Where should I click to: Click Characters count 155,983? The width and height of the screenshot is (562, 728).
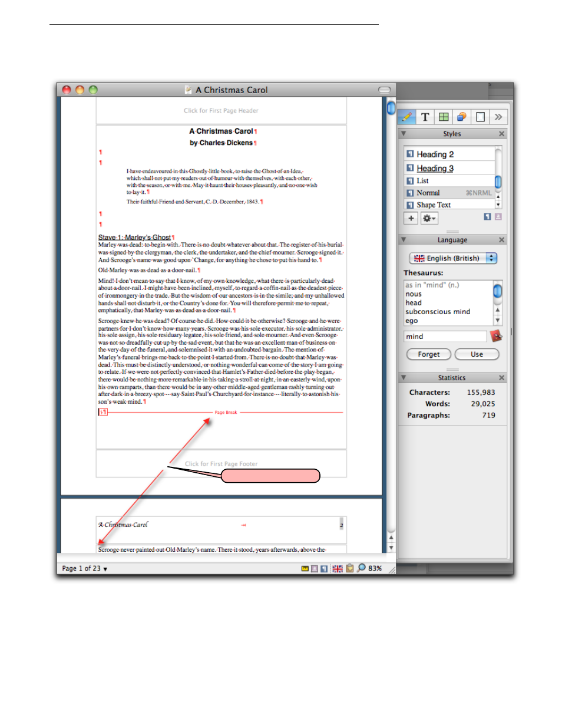481,393
